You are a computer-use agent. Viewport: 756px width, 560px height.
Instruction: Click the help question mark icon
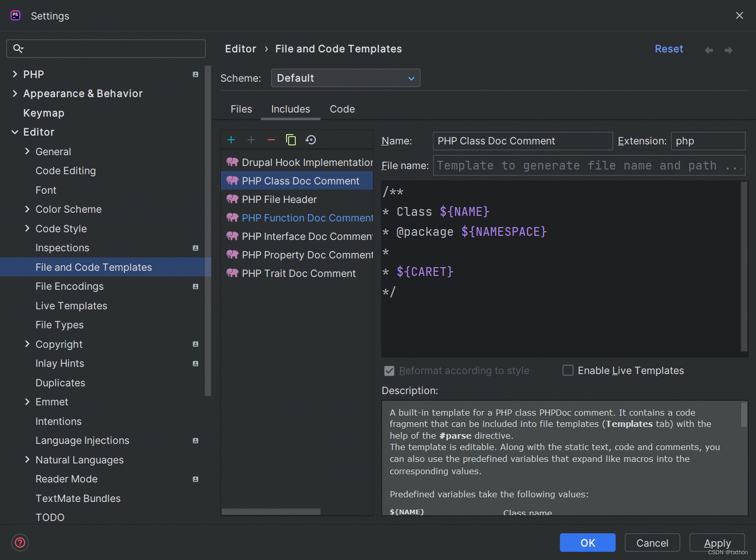pos(20,542)
